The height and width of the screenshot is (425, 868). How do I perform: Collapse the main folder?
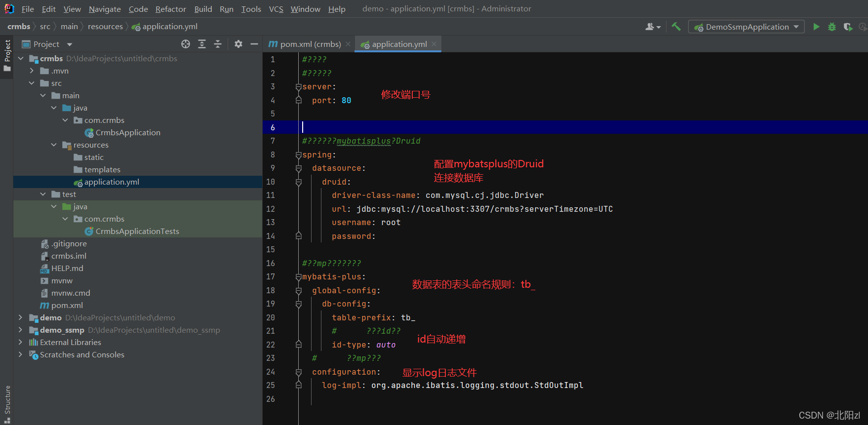[x=43, y=95]
